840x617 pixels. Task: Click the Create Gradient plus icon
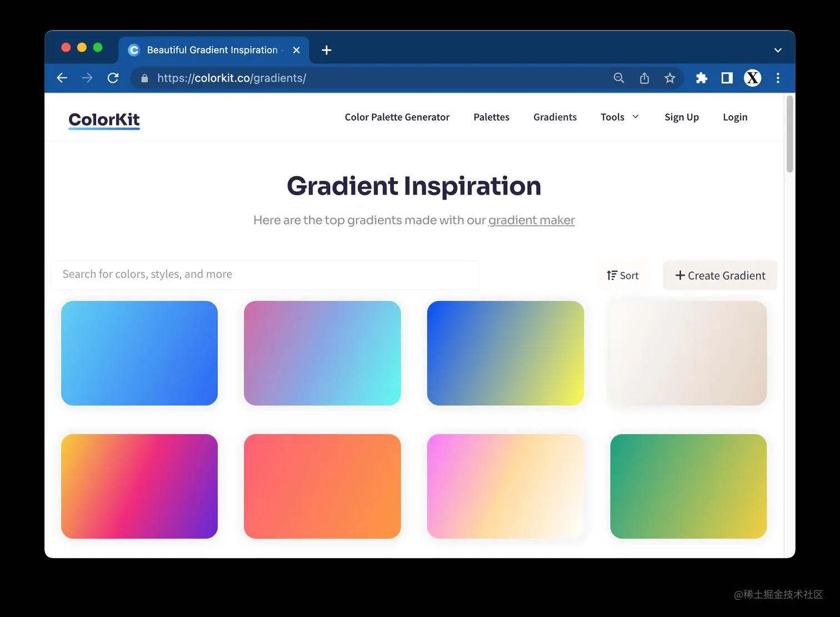pos(680,275)
